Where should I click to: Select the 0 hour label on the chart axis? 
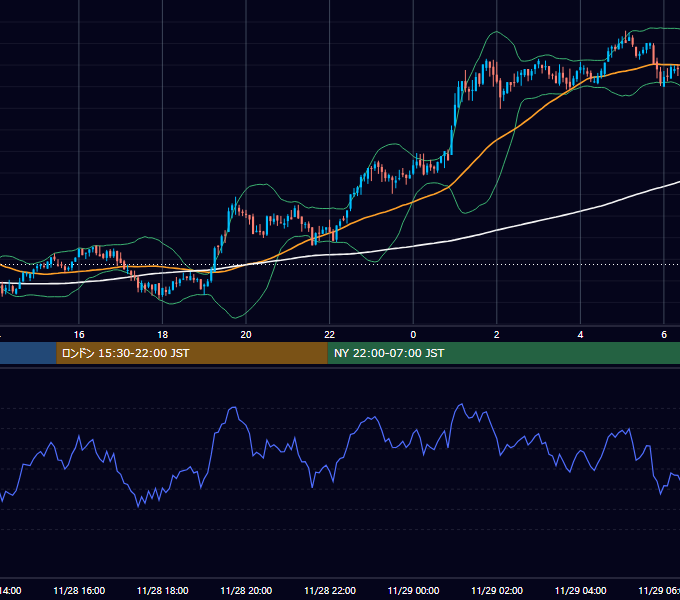click(x=413, y=335)
